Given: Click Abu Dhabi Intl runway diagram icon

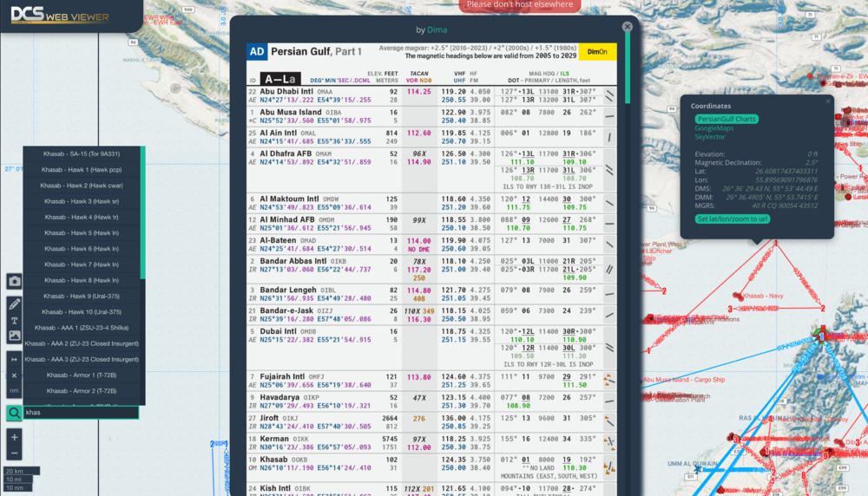Looking at the screenshot, I should pos(609,96).
